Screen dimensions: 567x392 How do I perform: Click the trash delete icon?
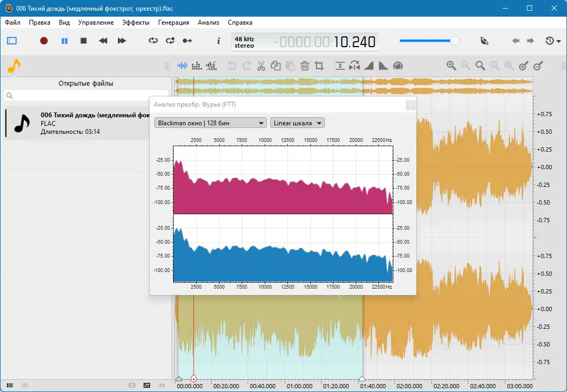pos(305,66)
